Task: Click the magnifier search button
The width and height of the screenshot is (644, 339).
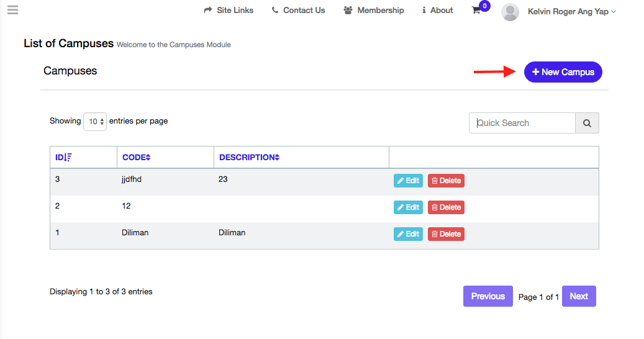Action: coord(587,123)
